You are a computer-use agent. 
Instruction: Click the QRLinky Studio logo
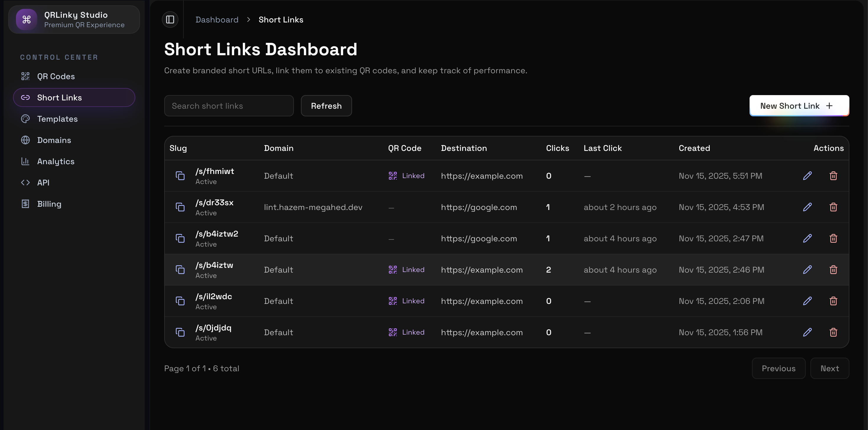point(74,19)
